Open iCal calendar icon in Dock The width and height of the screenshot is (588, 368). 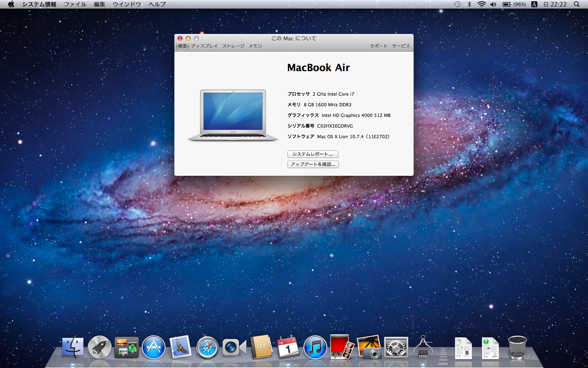(x=288, y=347)
